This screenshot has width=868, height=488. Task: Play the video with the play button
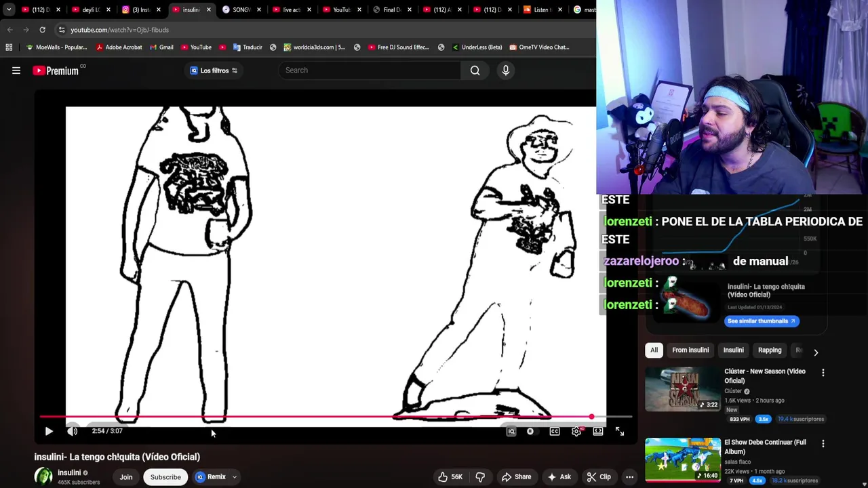49,431
